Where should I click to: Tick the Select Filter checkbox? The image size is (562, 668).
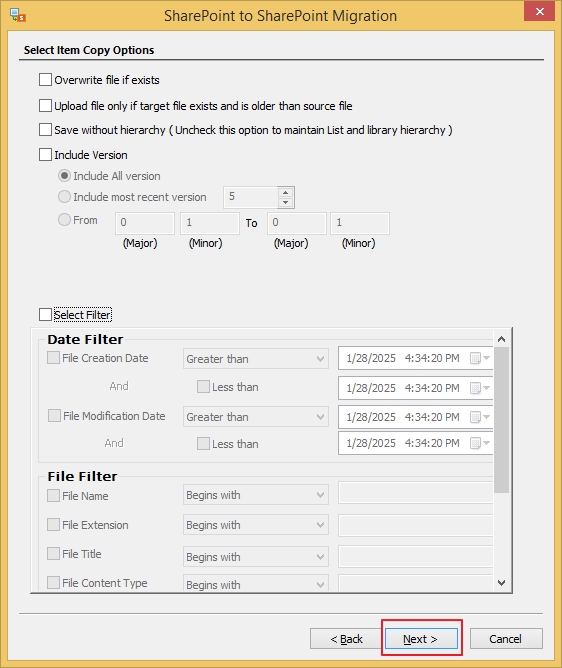(x=45, y=315)
